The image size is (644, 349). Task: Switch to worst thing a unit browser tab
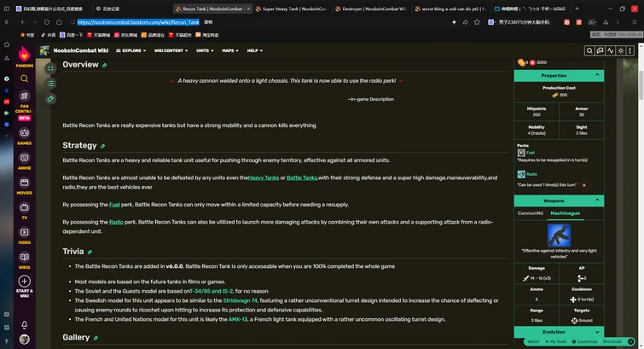[x=450, y=9]
